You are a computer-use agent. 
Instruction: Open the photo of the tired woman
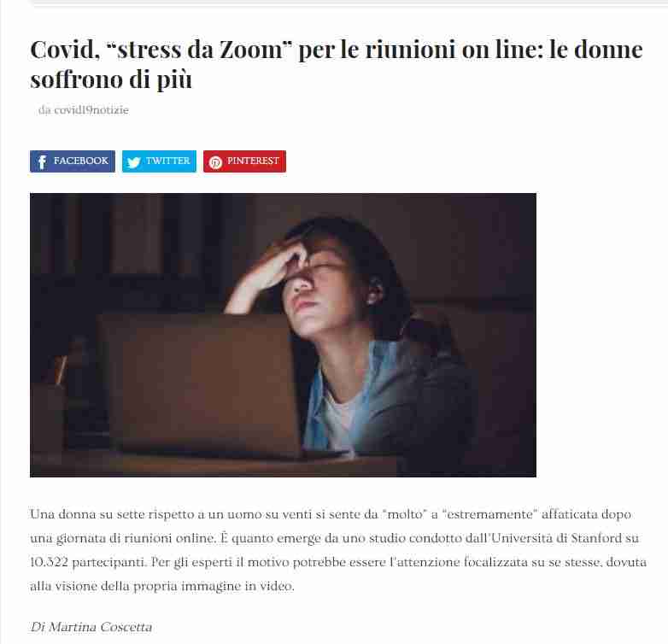pyautogui.click(x=283, y=335)
